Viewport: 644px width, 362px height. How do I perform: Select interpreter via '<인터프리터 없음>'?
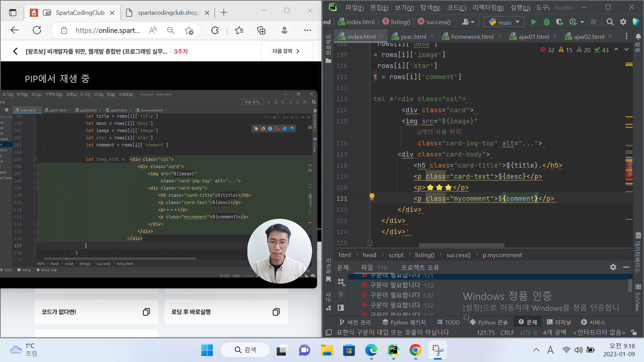[599, 332]
